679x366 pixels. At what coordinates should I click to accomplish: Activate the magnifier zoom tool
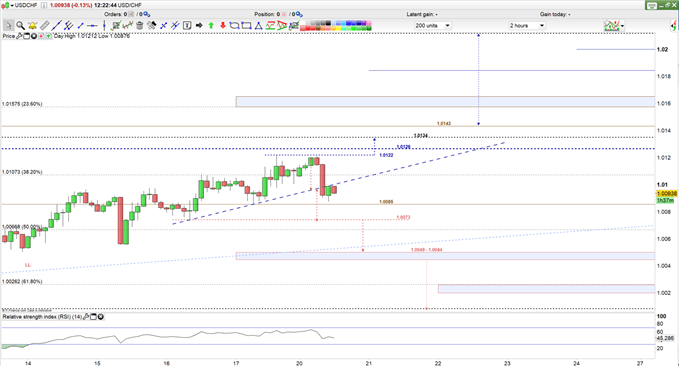(20, 25)
